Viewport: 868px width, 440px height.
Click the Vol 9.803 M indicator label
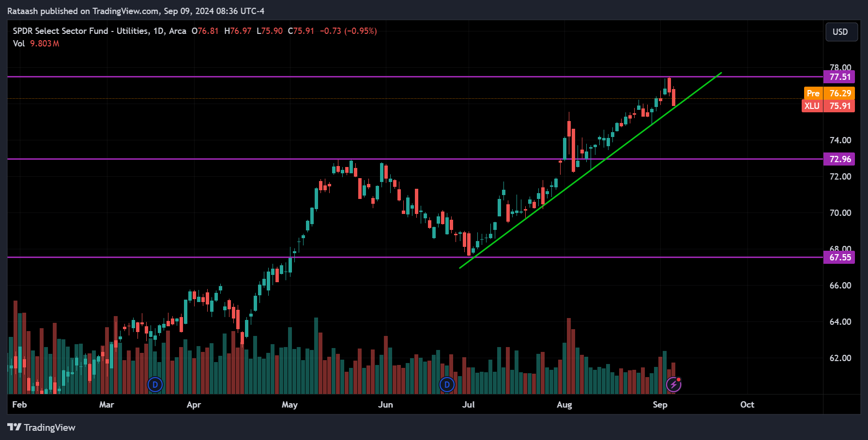click(36, 44)
